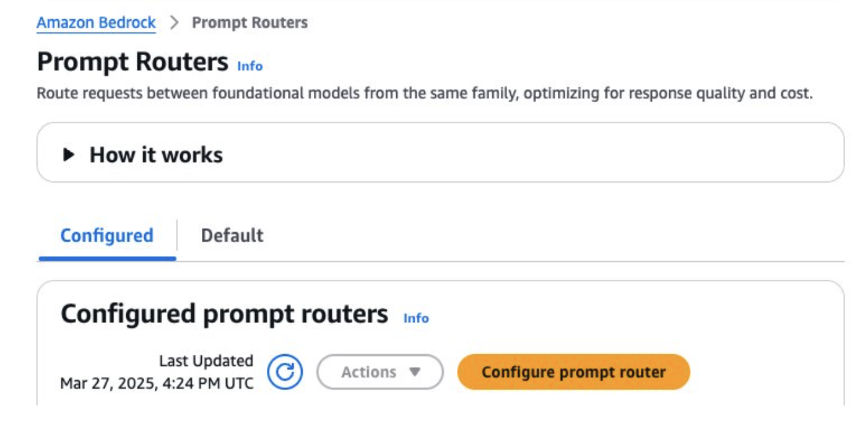The width and height of the screenshot is (868, 421).
Task: Select the Prompt Routers breadcrumb item
Action: 250,23
